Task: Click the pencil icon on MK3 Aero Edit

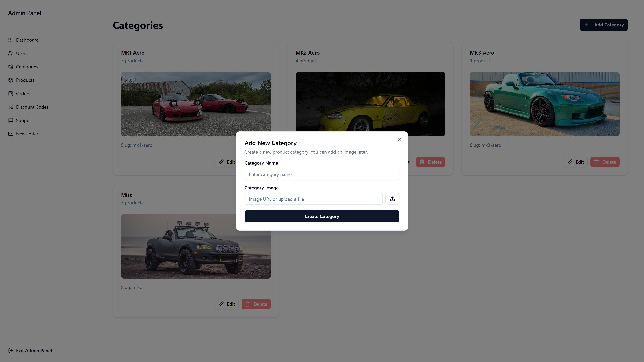Action: (x=570, y=162)
